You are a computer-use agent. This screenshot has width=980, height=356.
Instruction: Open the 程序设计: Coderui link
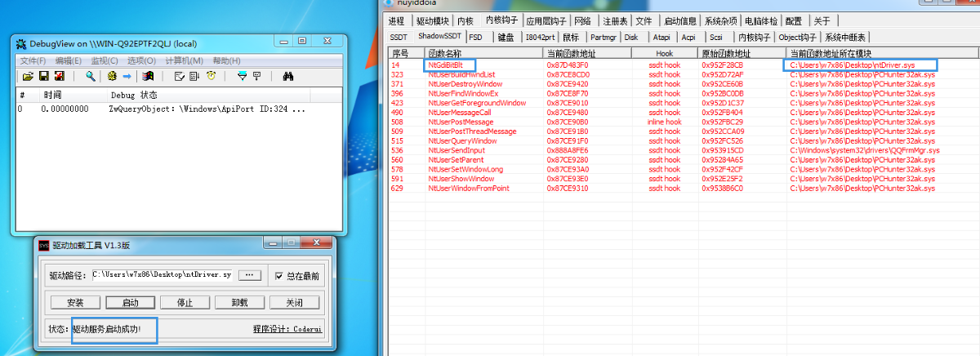(287, 329)
